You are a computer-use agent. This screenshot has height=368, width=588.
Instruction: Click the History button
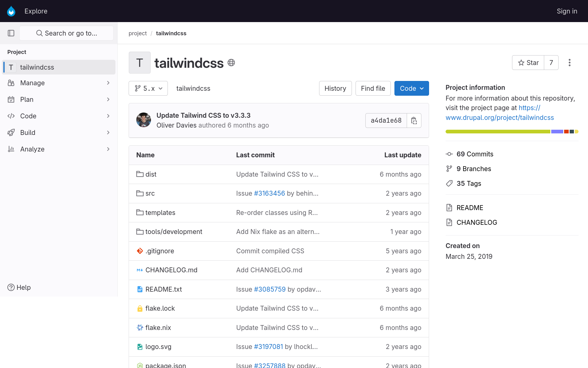pyautogui.click(x=335, y=88)
